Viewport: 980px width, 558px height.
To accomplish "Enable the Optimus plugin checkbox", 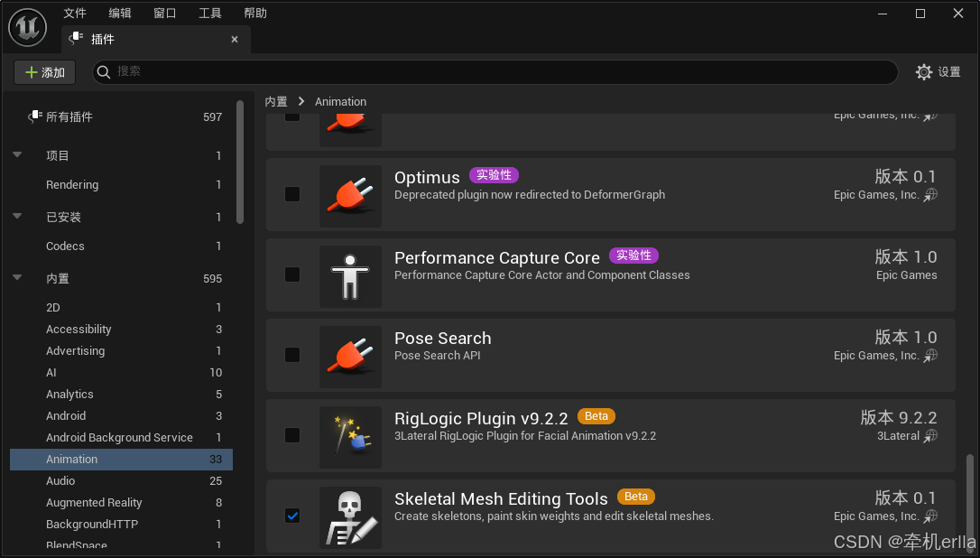I will [291, 194].
